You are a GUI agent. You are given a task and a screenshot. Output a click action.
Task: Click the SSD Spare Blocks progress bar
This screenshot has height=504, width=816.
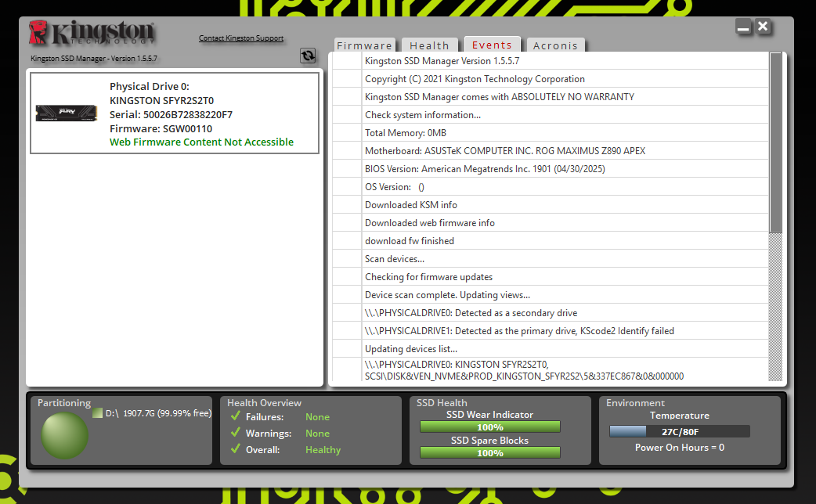(490, 453)
